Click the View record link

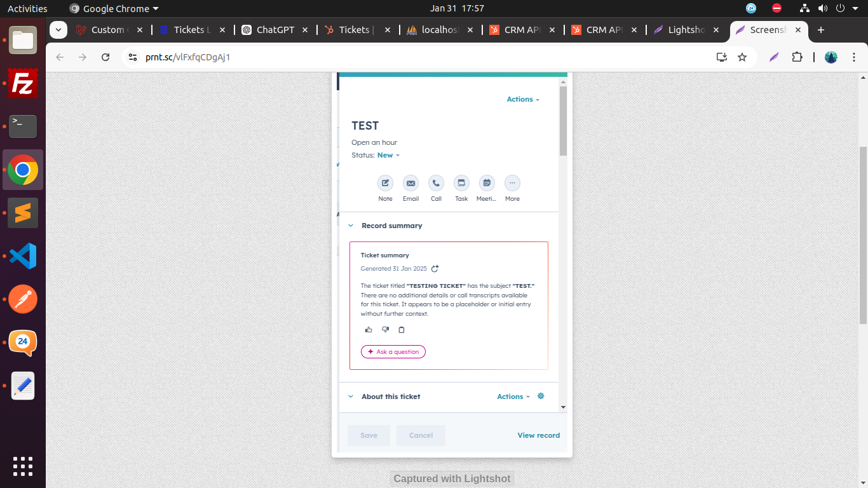click(538, 436)
